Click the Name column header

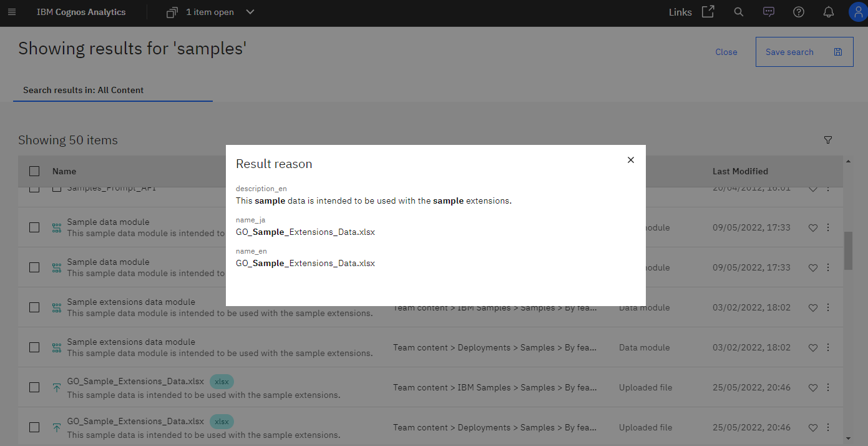pos(64,171)
